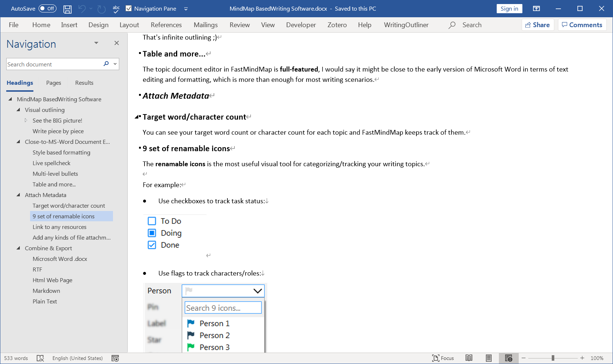Image resolution: width=613 pixels, height=364 pixels.
Task: Click the Undo arrow icon
Action: point(82,9)
